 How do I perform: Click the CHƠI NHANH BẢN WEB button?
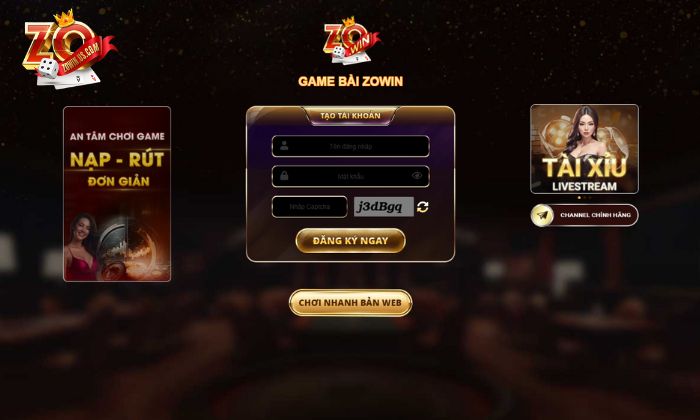350,303
